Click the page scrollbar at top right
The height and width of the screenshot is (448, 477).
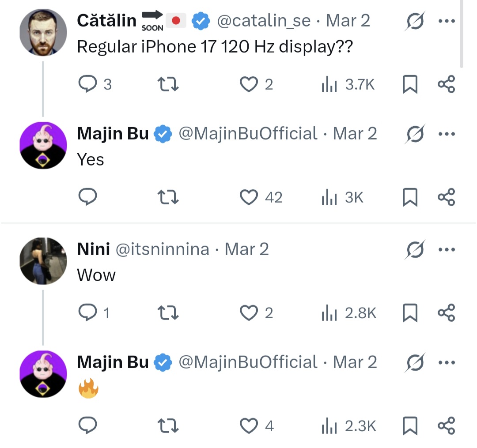coord(462,33)
